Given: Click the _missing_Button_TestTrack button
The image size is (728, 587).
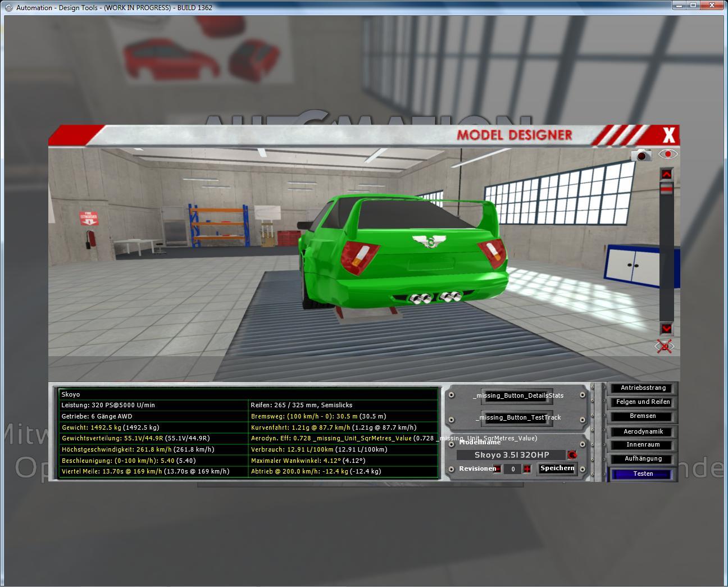Looking at the screenshot, I should pyautogui.click(x=517, y=417).
